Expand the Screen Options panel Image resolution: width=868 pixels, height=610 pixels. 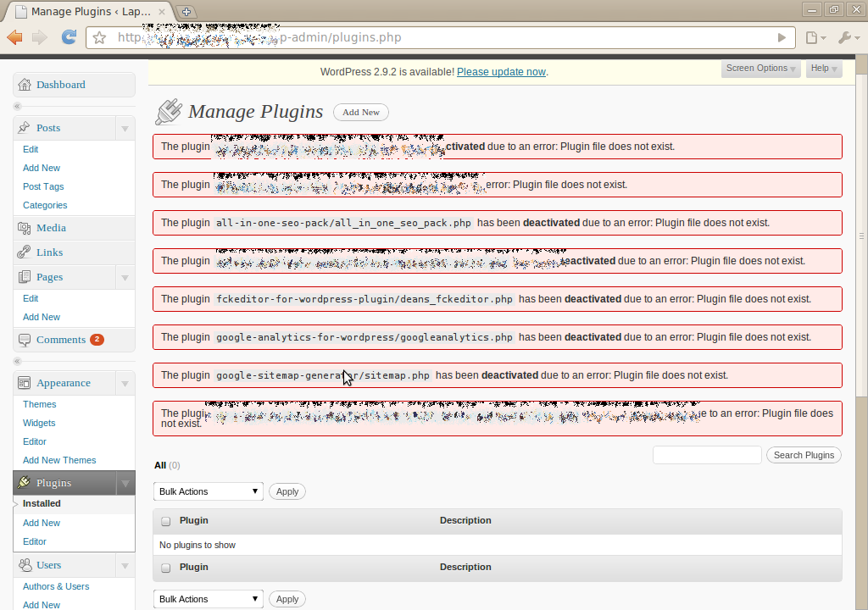[760, 69]
